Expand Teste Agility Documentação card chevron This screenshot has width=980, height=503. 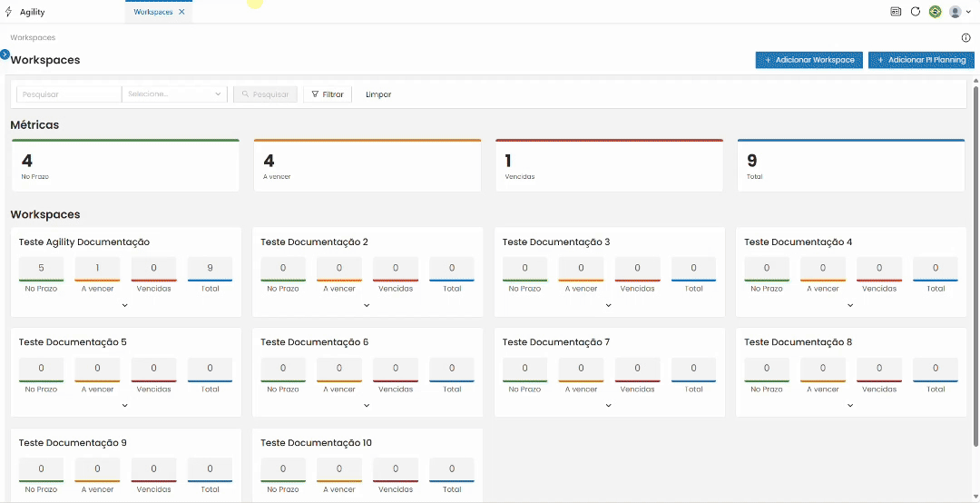(125, 305)
